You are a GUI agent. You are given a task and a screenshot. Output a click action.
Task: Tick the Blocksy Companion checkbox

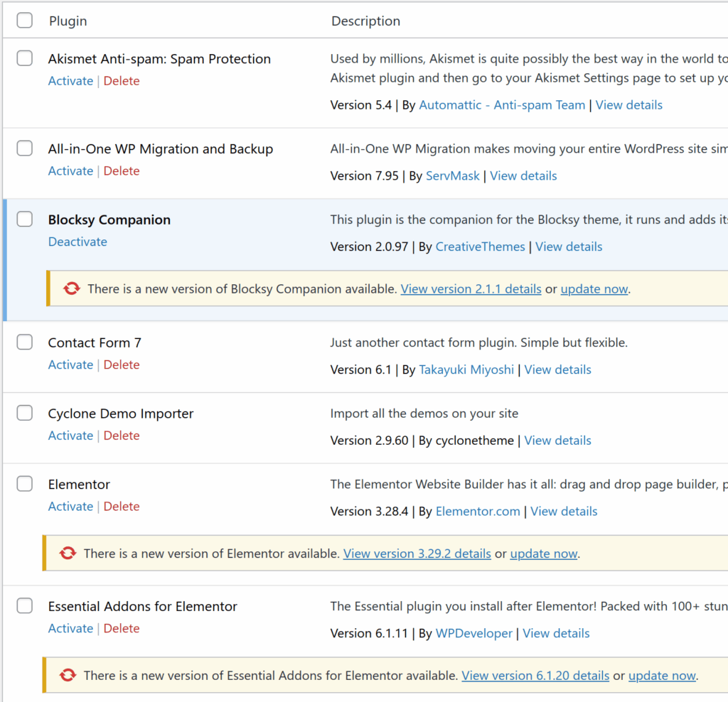[x=25, y=219]
